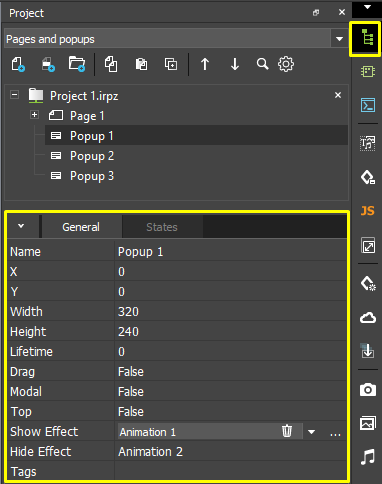Viewport: 382px width, 484px height.
Task: Open search with magnifier icon
Action: point(262,64)
